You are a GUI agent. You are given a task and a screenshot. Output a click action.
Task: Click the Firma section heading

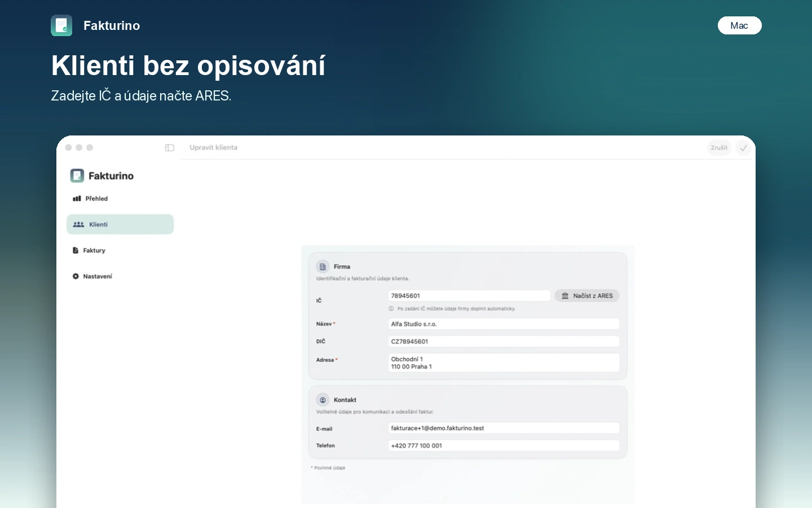click(342, 266)
